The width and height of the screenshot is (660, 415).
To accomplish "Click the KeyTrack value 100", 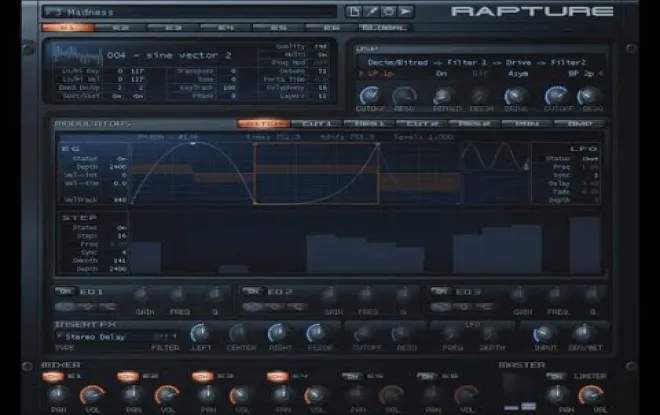I will click(229, 88).
